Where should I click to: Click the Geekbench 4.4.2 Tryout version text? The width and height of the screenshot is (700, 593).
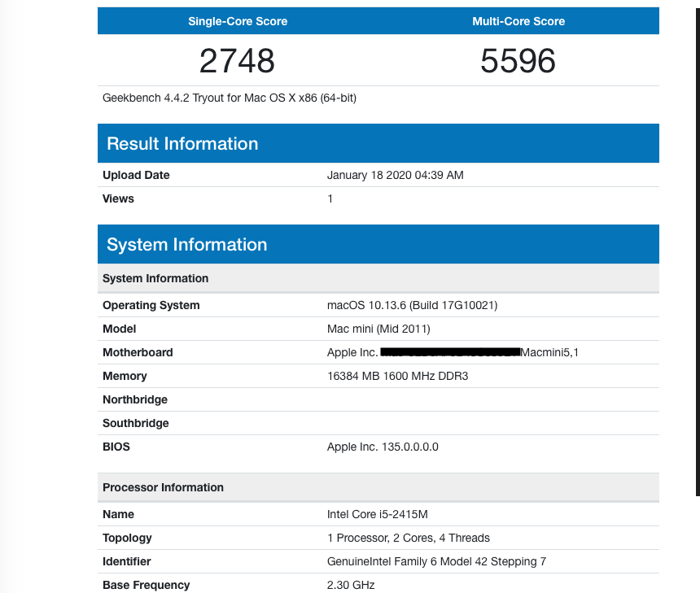tap(230, 98)
